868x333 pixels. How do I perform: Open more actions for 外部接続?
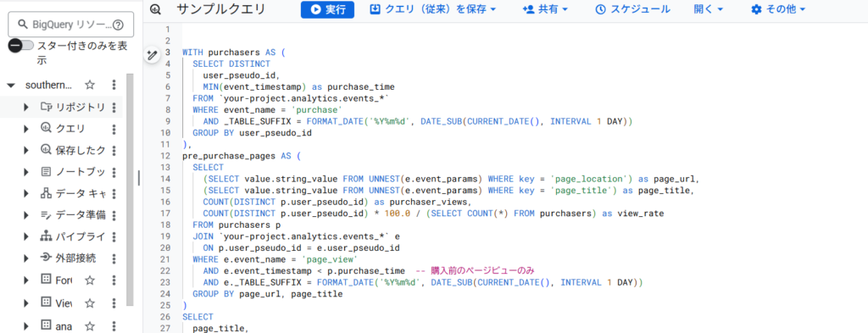[x=114, y=258]
